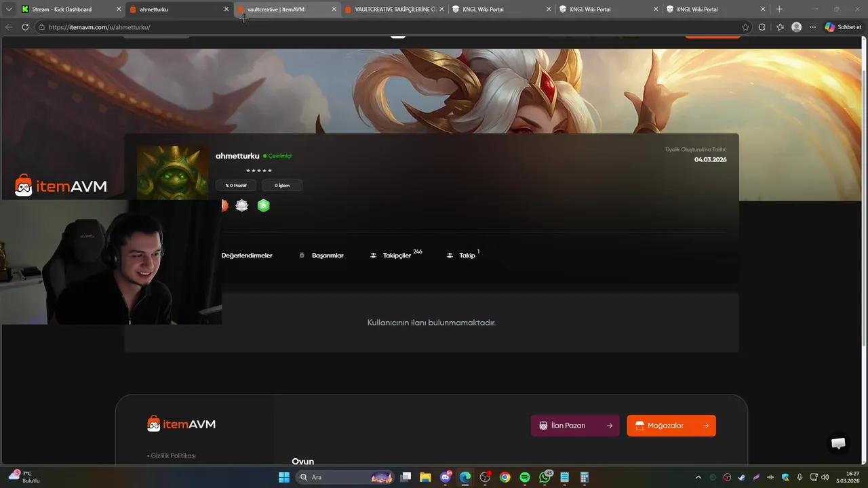This screenshot has height=488, width=868.
Task: Show the Takipçiler list
Action: click(x=396, y=255)
